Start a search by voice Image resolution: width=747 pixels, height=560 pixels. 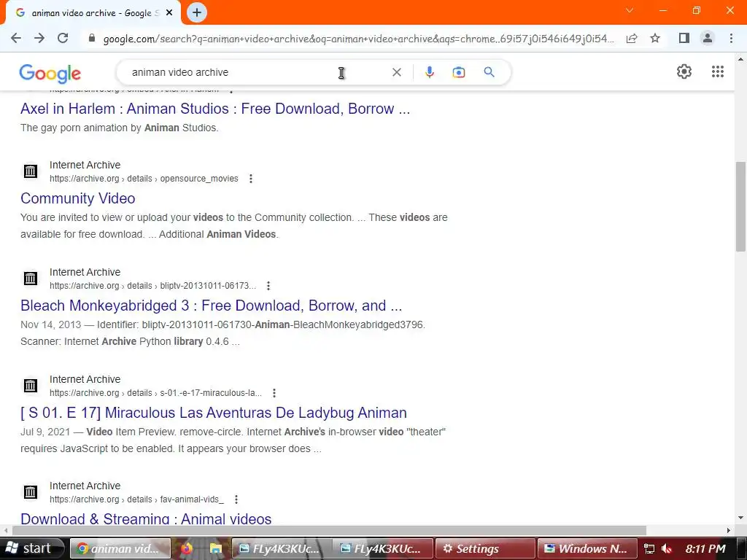point(430,72)
